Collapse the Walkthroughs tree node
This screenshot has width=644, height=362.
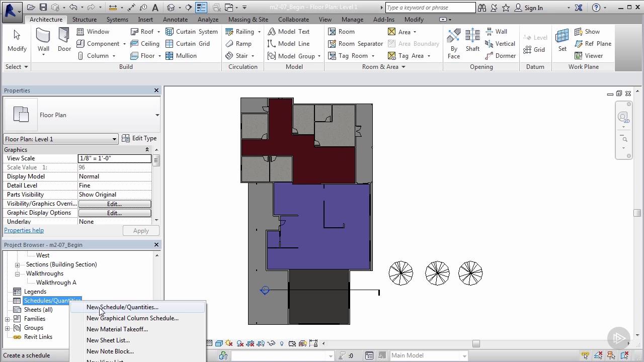pos(17,274)
